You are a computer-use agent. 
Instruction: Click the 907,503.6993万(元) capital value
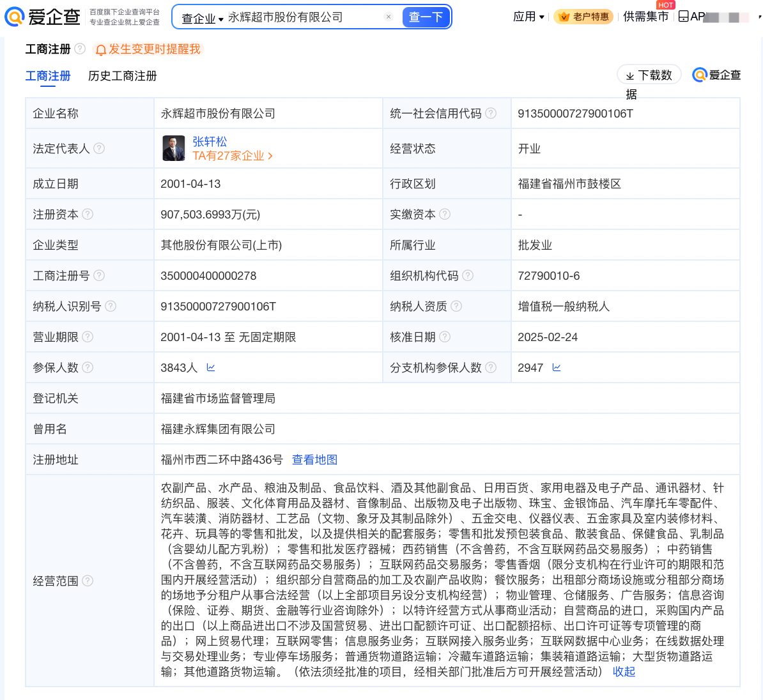point(210,215)
